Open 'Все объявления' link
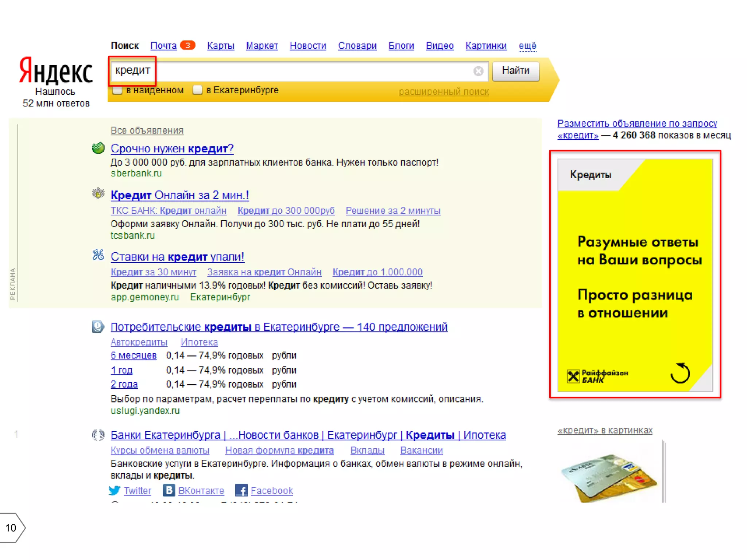Viewport: 747px width, 560px height. [x=147, y=131]
